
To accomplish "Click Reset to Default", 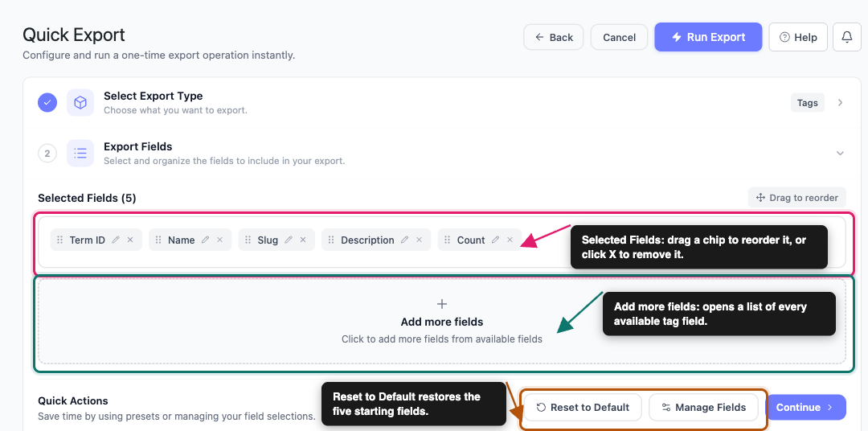I will [583, 407].
